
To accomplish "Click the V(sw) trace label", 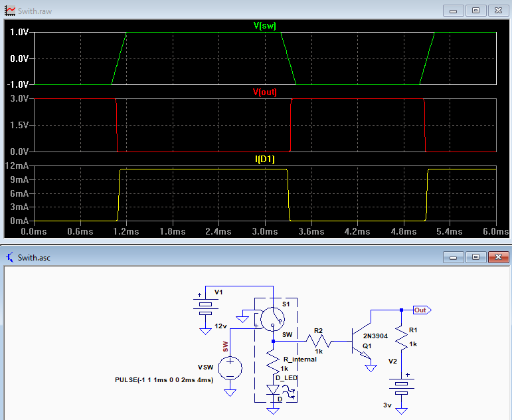I will point(264,26).
